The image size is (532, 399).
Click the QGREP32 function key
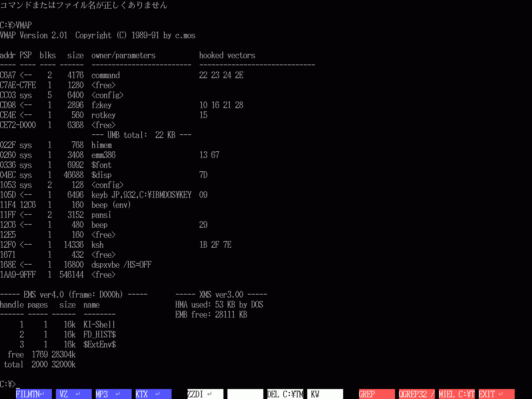tap(417, 394)
